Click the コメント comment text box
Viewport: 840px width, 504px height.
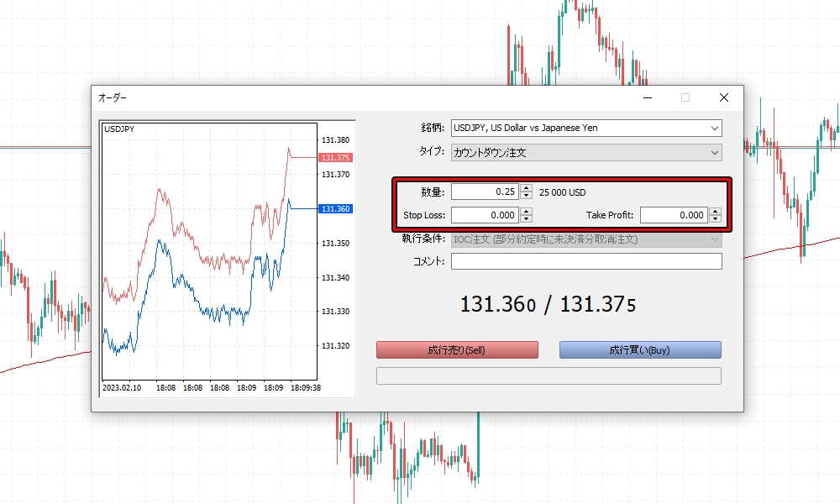click(585, 261)
